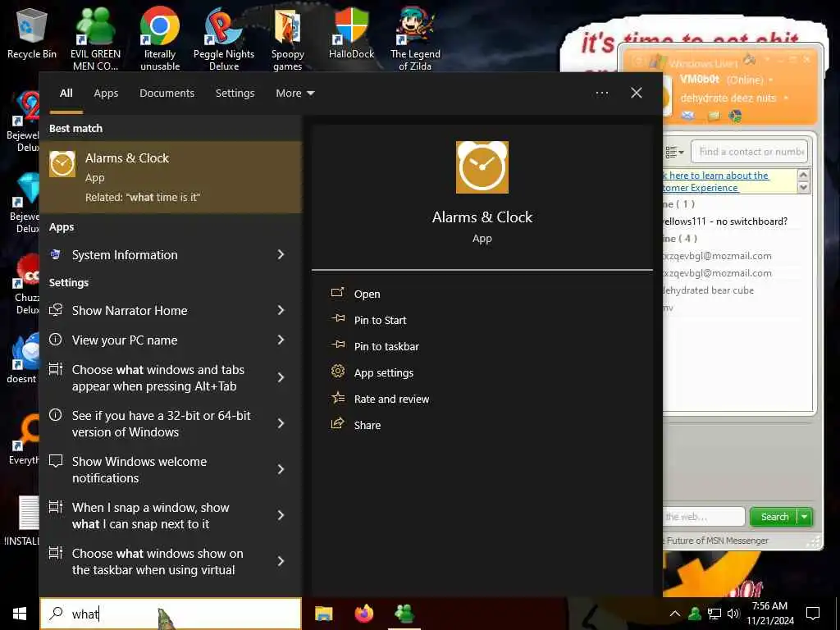
Task: Click the Show Narrator Home settings icon
Action: pos(56,310)
